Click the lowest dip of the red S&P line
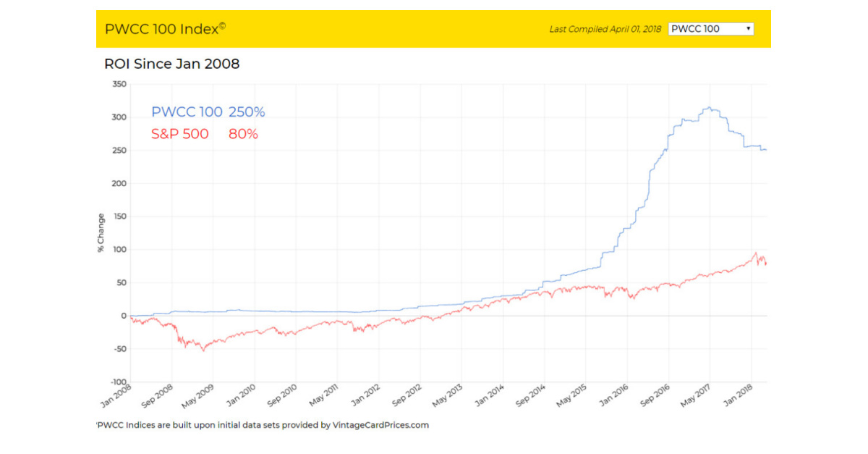Image resolution: width=868 pixels, height=454 pixels. coord(203,350)
